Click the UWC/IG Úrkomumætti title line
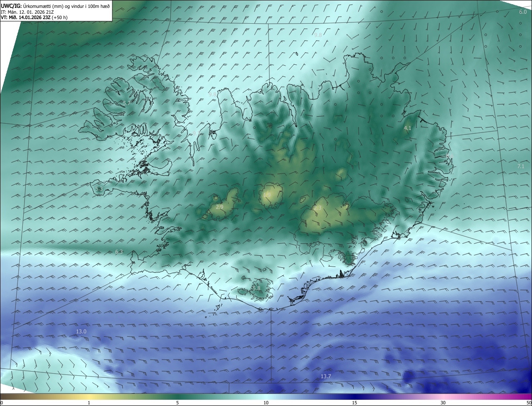Image resolution: width=532 pixels, height=406 pixels. tap(55, 6)
